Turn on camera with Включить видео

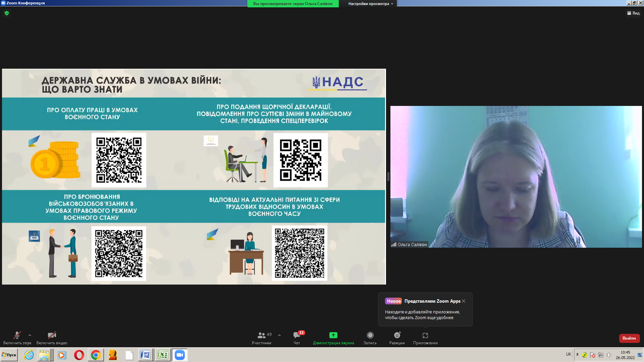pyautogui.click(x=52, y=338)
